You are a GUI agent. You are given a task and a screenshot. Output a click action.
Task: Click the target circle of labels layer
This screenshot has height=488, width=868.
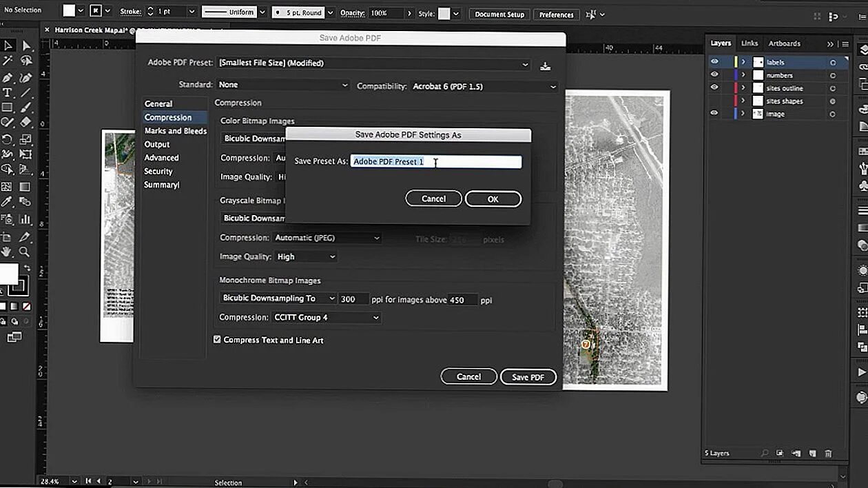pyautogui.click(x=833, y=62)
